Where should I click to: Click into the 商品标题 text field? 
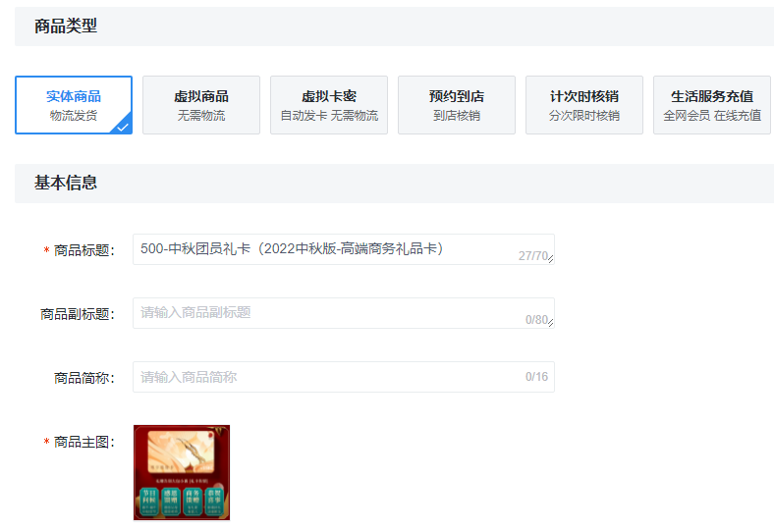pos(324,249)
